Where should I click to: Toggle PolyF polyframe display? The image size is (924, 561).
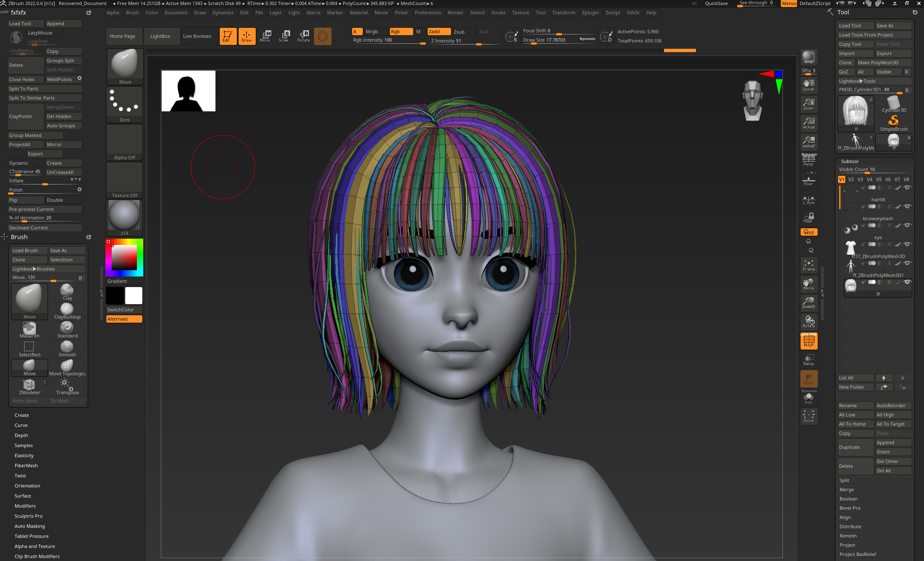coord(809,341)
